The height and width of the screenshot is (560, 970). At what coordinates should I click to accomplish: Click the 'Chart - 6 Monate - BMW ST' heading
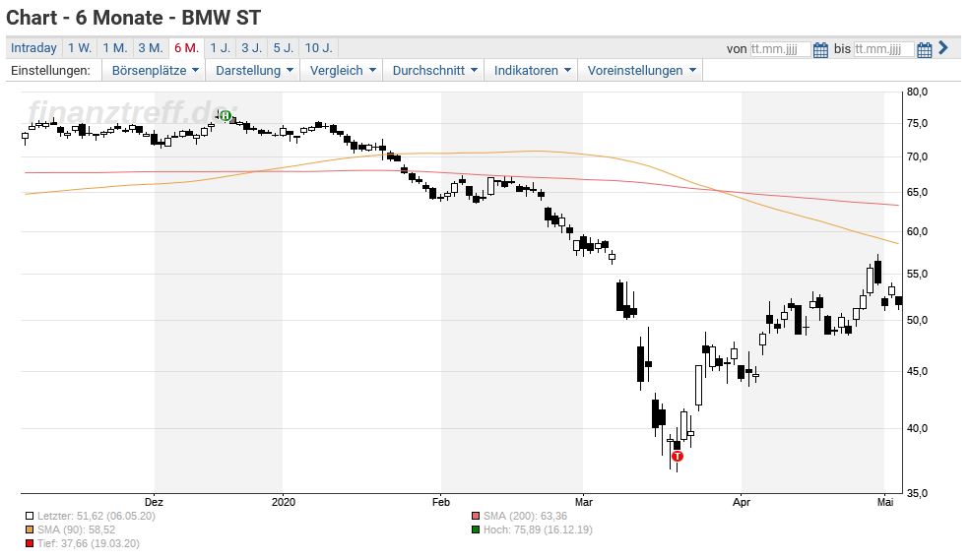pos(134,18)
